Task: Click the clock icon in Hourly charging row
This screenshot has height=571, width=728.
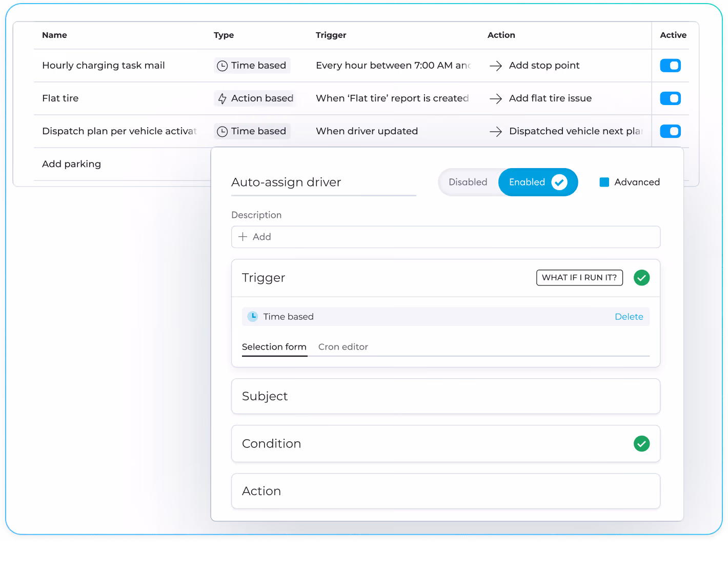Action: click(222, 66)
